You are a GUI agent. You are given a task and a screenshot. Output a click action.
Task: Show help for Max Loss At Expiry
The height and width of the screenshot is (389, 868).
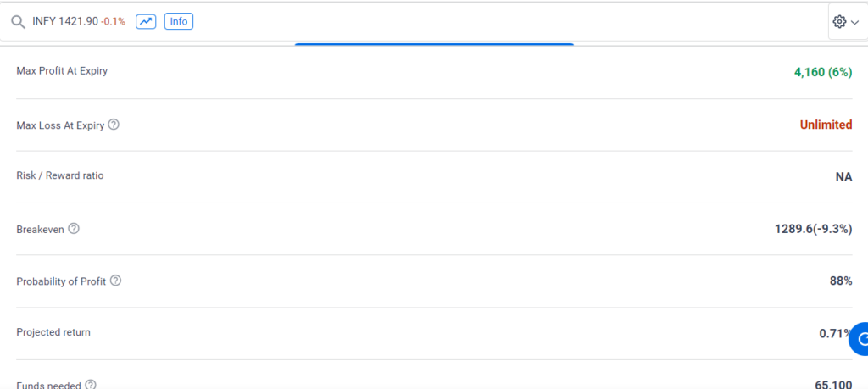click(114, 125)
